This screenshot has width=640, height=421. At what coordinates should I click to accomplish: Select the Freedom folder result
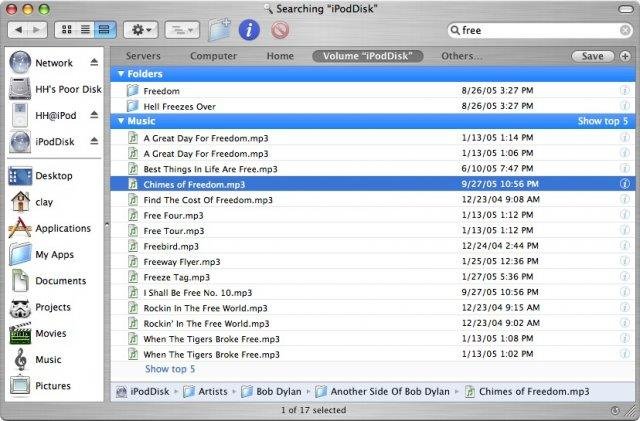click(373, 91)
